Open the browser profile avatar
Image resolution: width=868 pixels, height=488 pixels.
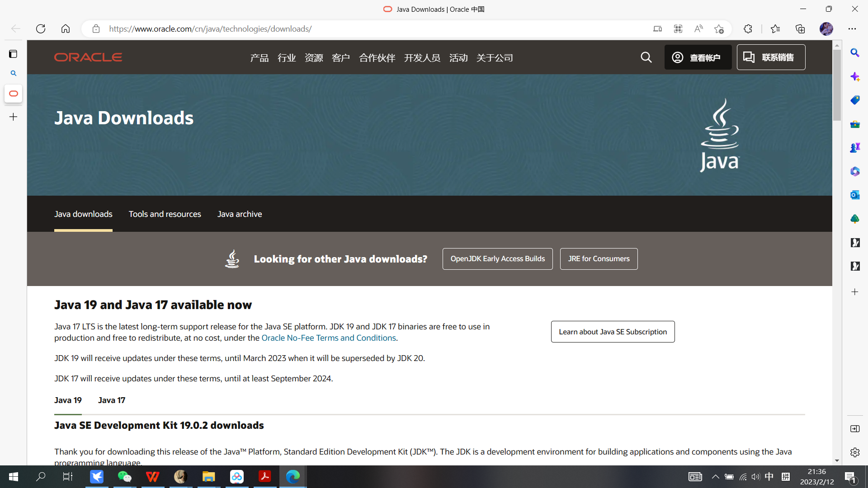826,29
